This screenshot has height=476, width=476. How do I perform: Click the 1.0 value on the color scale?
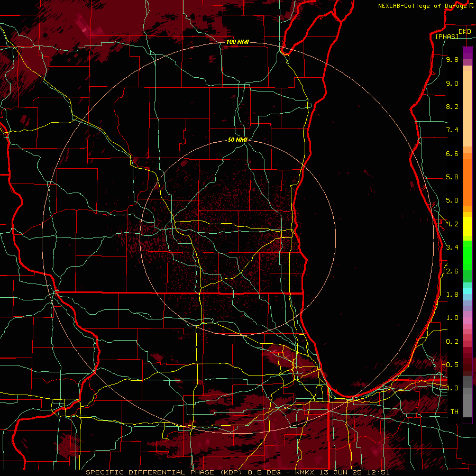(452, 318)
